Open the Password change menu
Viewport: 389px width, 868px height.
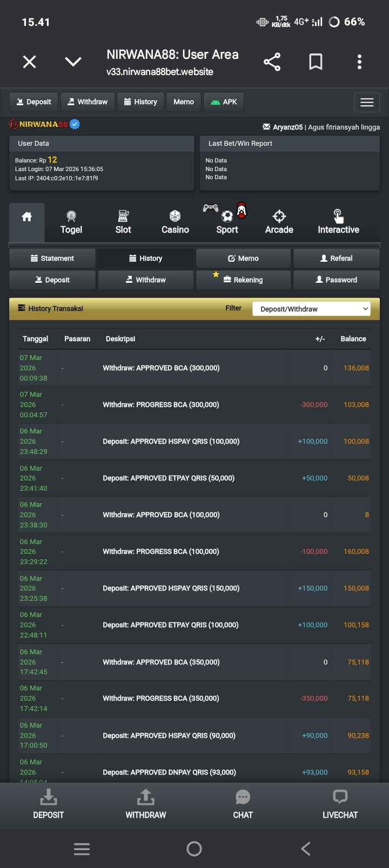336,280
